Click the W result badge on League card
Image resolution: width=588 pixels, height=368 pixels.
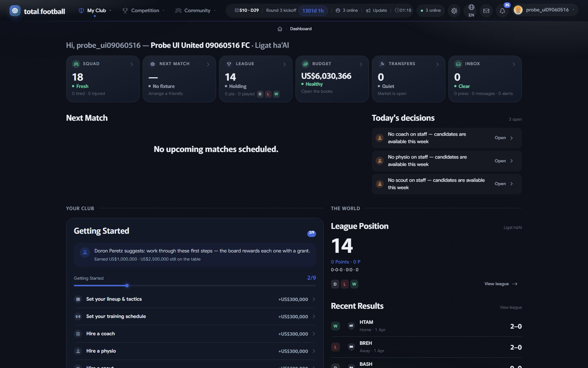pyautogui.click(x=276, y=94)
